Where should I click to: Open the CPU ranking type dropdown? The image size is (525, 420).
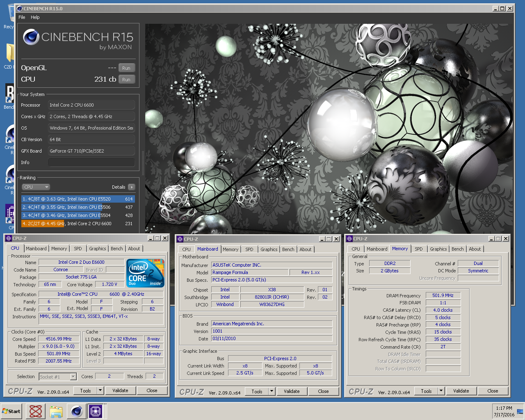[36, 187]
